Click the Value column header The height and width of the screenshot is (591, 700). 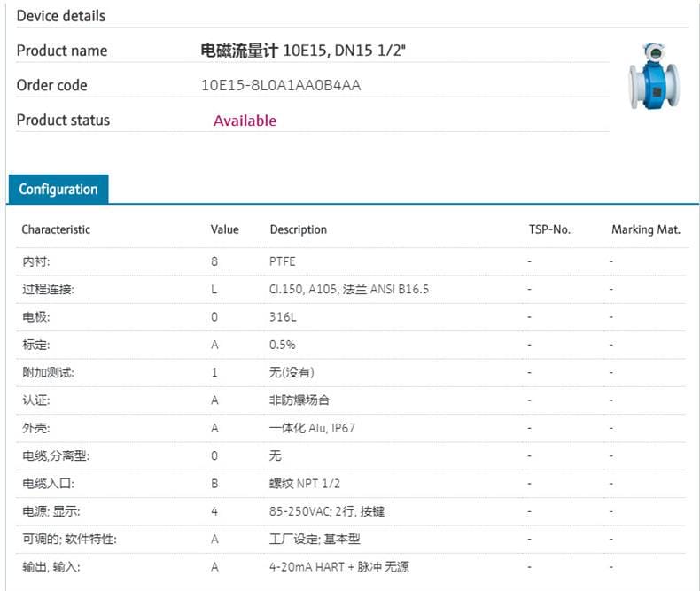click(224, 229)
